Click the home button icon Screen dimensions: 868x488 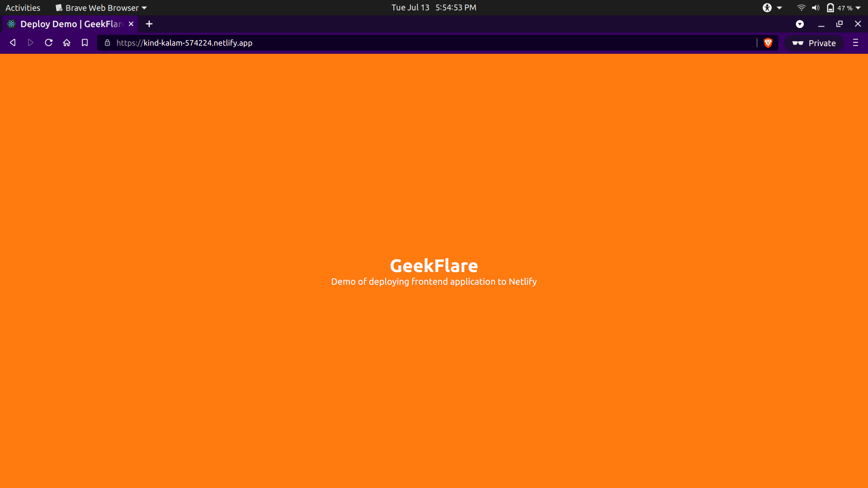point(66,42)
